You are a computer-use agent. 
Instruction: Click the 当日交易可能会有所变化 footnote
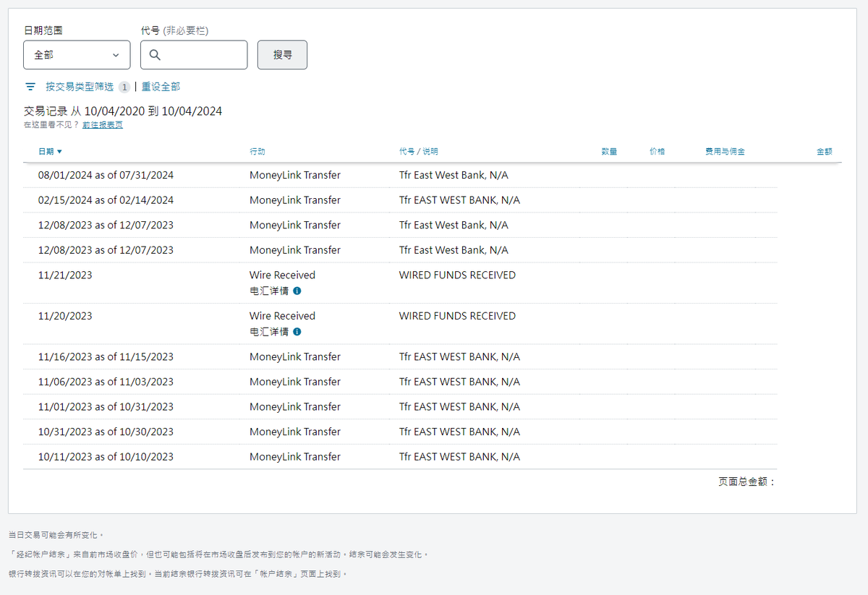(x=56, y=536)
